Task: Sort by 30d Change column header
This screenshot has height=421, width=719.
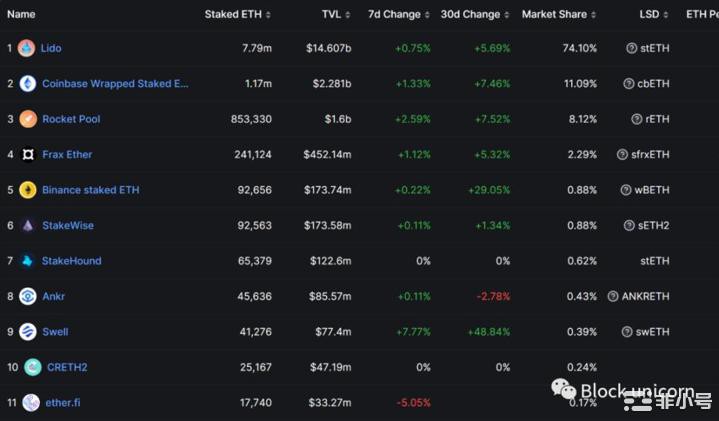Action: click(x=474, y=15)
